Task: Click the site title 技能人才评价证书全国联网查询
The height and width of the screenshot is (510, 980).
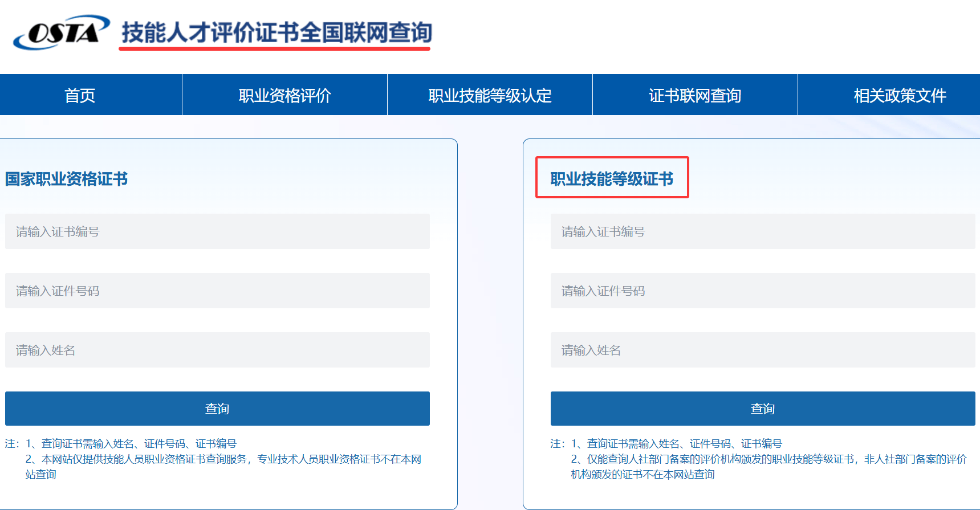Action: [x=276, y=32]
